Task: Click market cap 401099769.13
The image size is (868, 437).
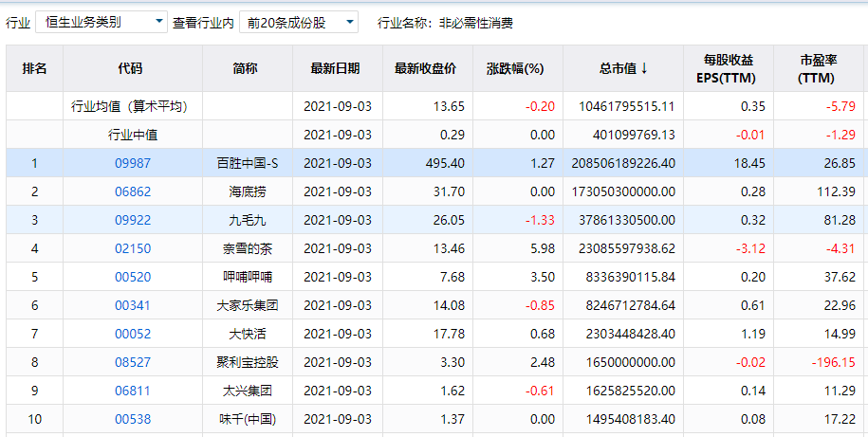Action: pyautogui.click(x=634, y=135)
